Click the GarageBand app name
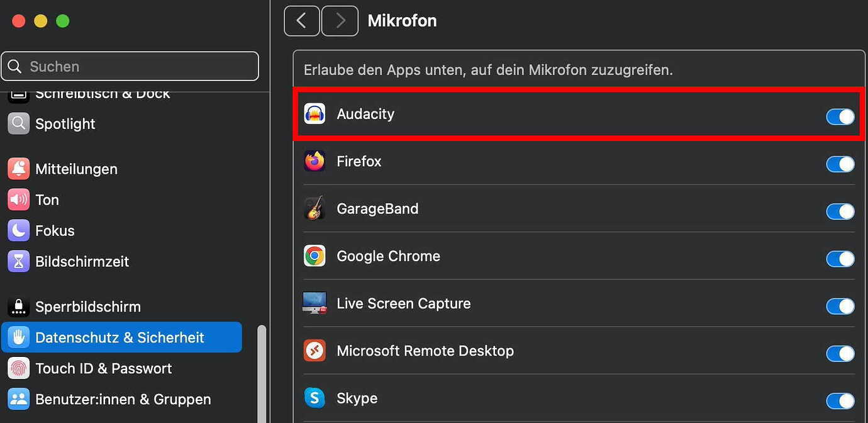 pos(377,208)
